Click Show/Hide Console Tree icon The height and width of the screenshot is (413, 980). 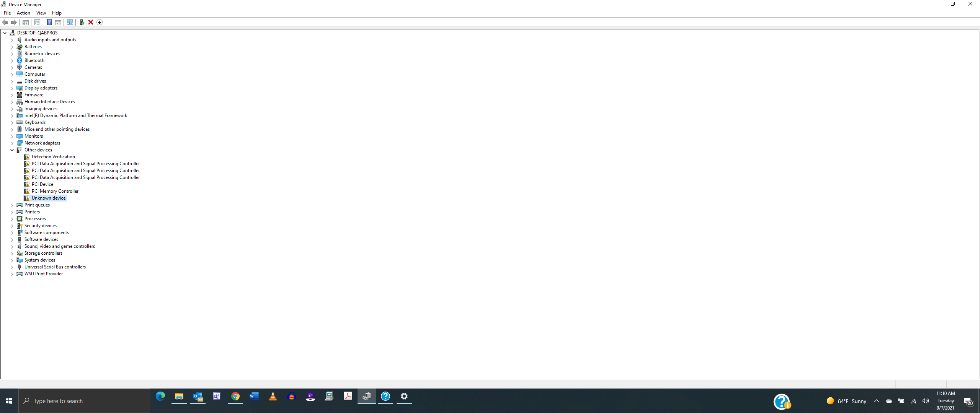[26, 22]
